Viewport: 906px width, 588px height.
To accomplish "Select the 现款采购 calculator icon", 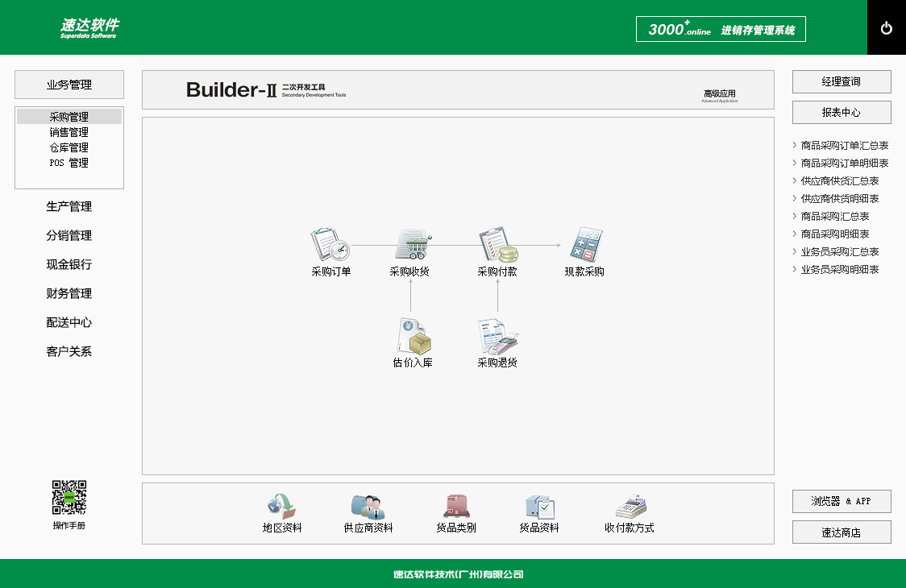I will [585, 245].
